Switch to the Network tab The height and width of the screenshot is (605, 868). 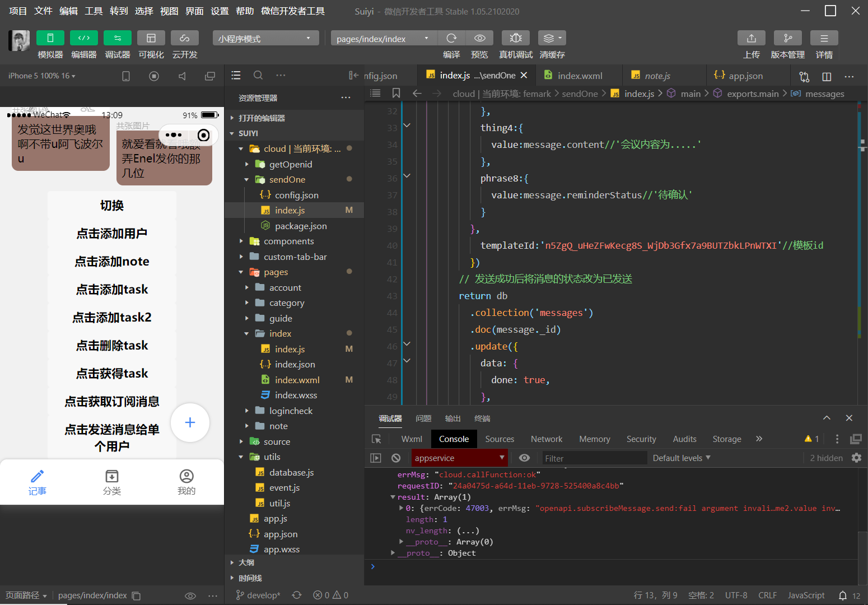[x=546, y=439]
